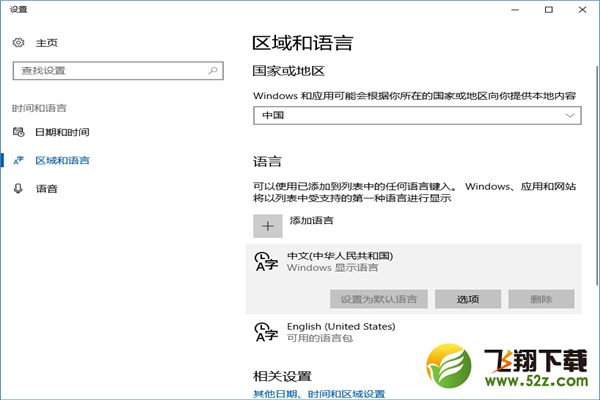The image size is (600, 400).
Task: Go to the 语音 speech settings
Action: point(46,188)
